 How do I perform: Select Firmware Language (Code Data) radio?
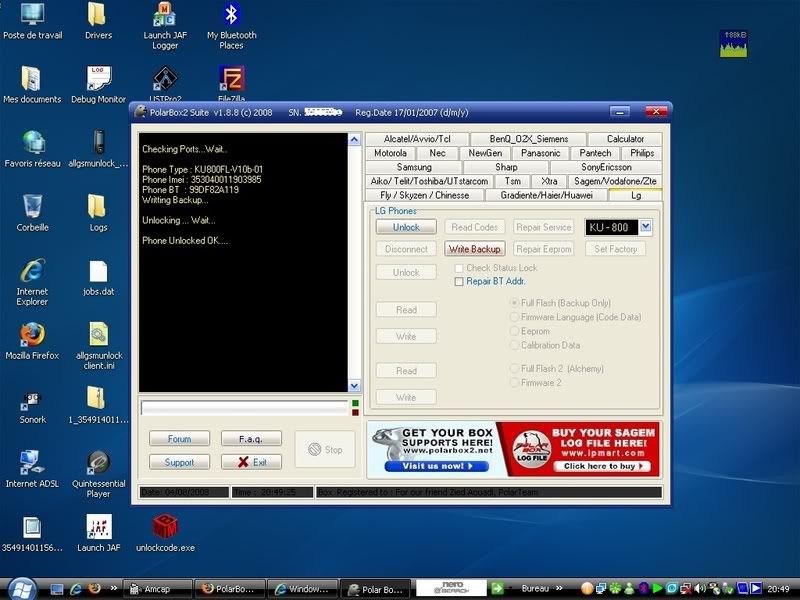tap(514, 317)
